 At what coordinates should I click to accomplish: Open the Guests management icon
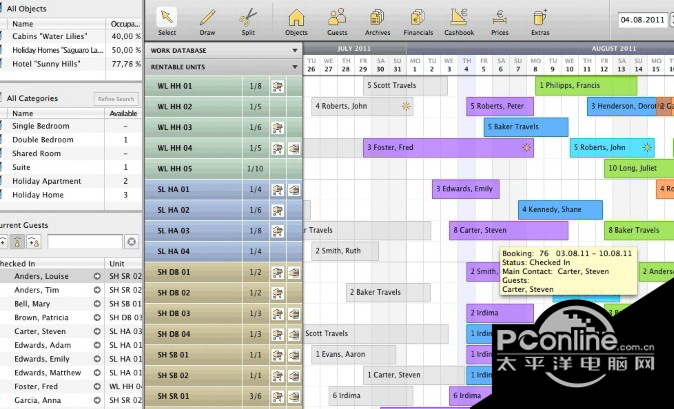(337, 21)
